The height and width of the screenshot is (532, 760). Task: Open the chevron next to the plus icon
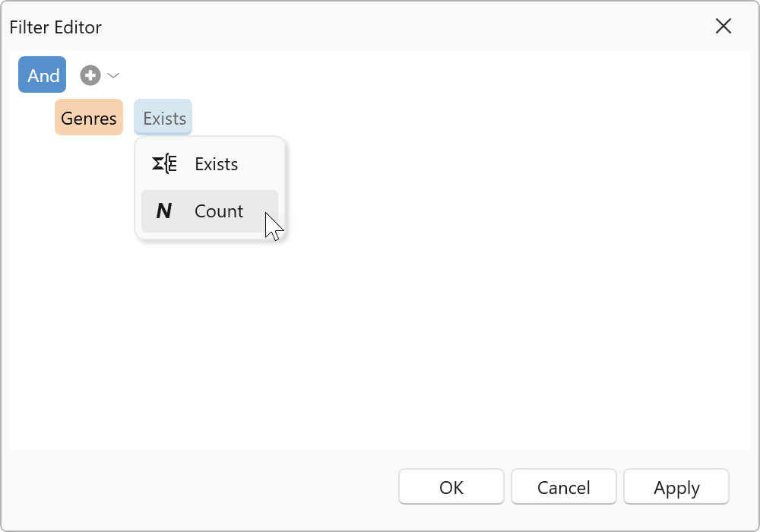[x=113, y=74]
